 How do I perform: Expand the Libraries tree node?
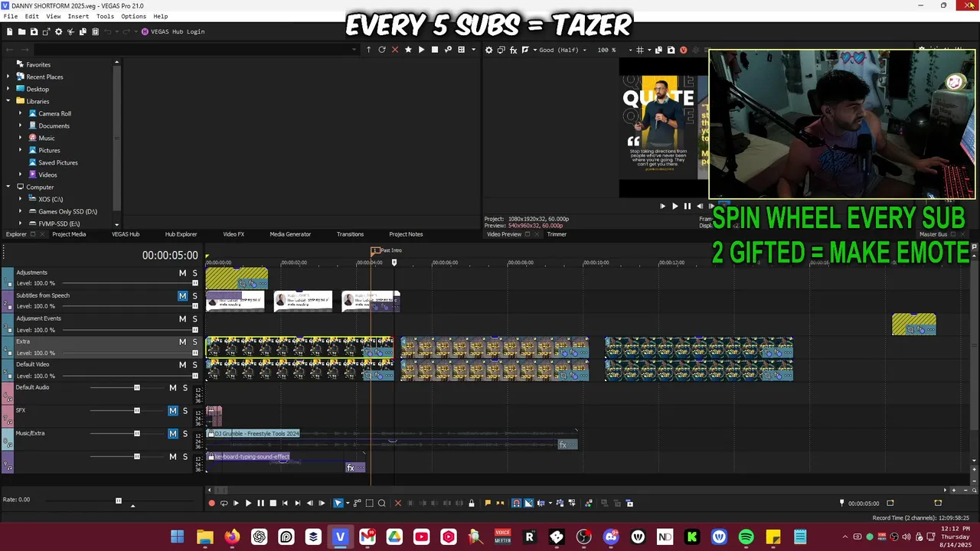pyautogui.click(x=8, y=101)
